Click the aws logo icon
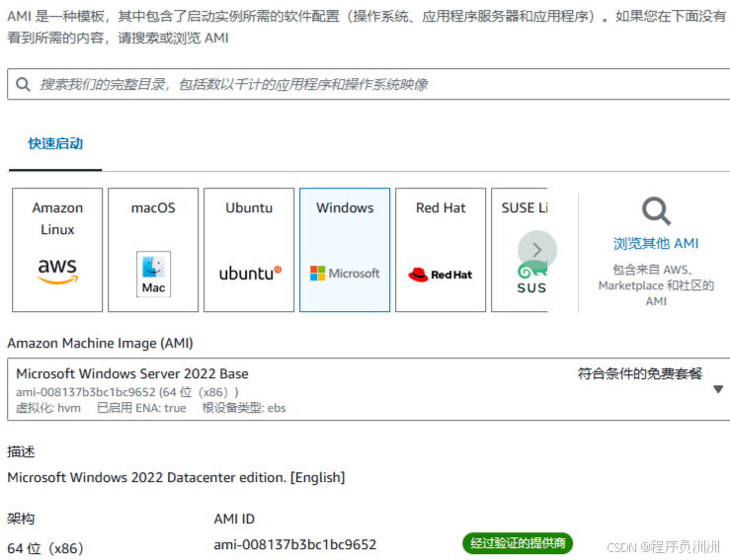The height and width of the screenshot is (560, 730). (57, 271)
